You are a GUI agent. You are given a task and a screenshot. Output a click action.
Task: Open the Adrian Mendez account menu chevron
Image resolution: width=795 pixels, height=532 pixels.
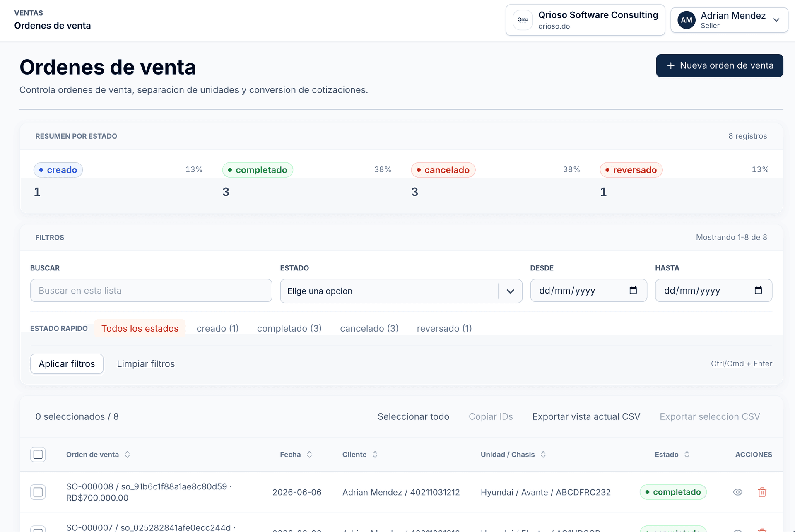776,20
